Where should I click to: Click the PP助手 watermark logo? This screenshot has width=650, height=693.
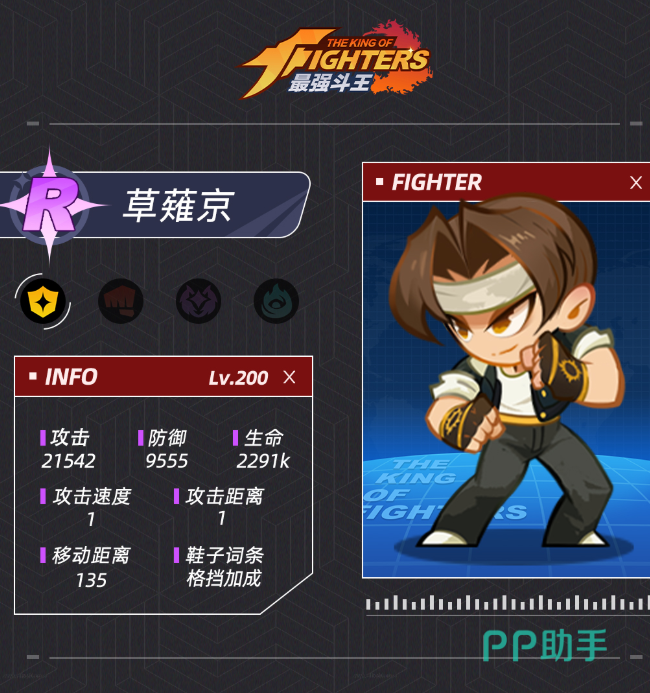pos(544,646)
